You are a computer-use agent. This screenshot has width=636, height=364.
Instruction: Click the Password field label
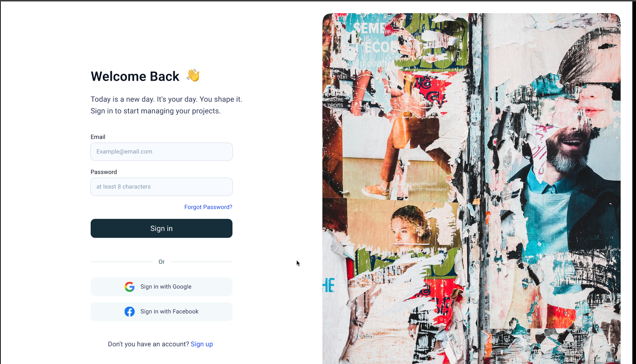tap(104, 172)
